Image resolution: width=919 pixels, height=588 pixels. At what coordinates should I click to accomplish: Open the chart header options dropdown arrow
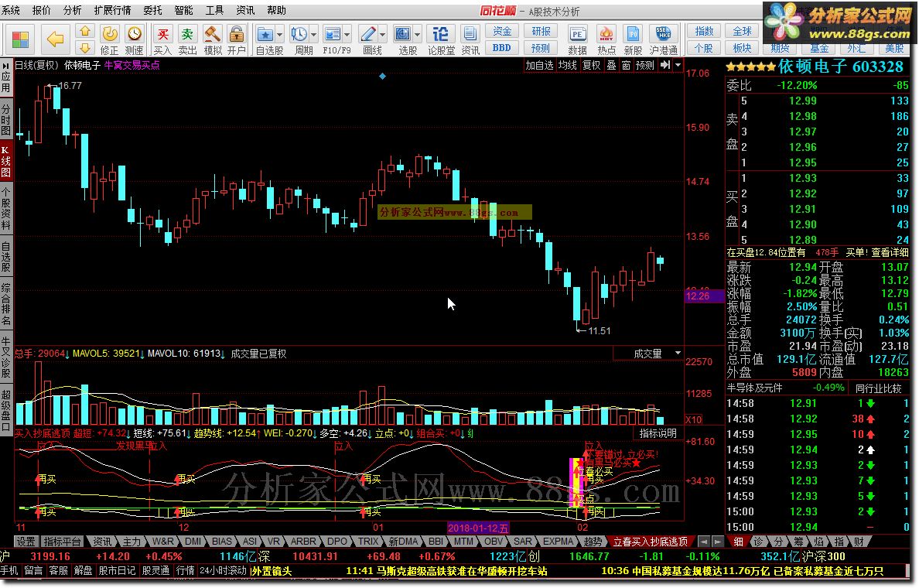678,65
